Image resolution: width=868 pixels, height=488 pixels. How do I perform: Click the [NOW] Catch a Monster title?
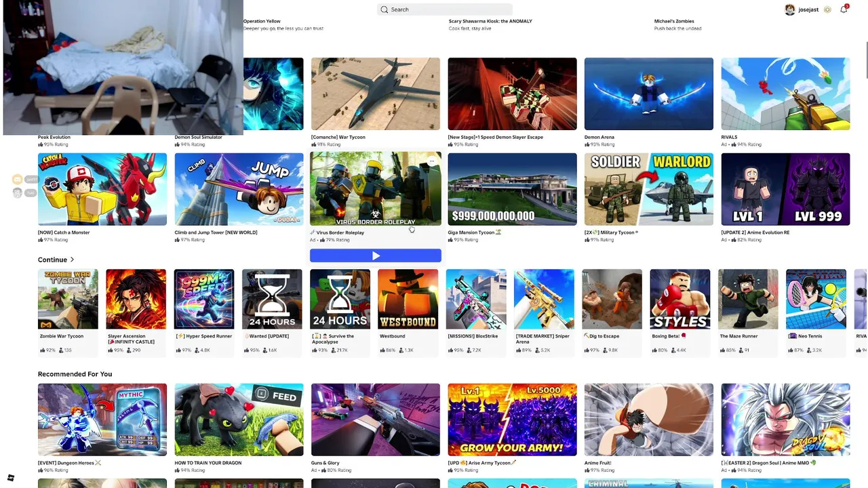tap(64, 232)
